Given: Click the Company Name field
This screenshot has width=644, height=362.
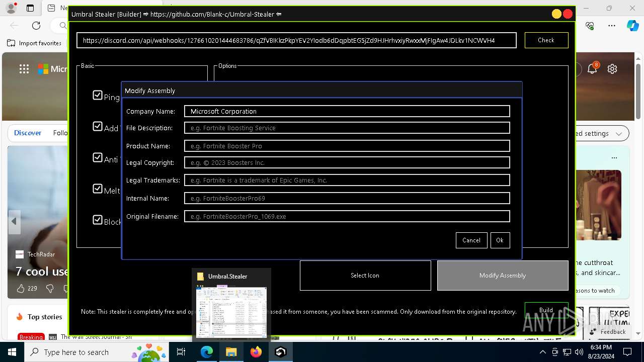Looking at the screenshot, I should tap(347, 111).
